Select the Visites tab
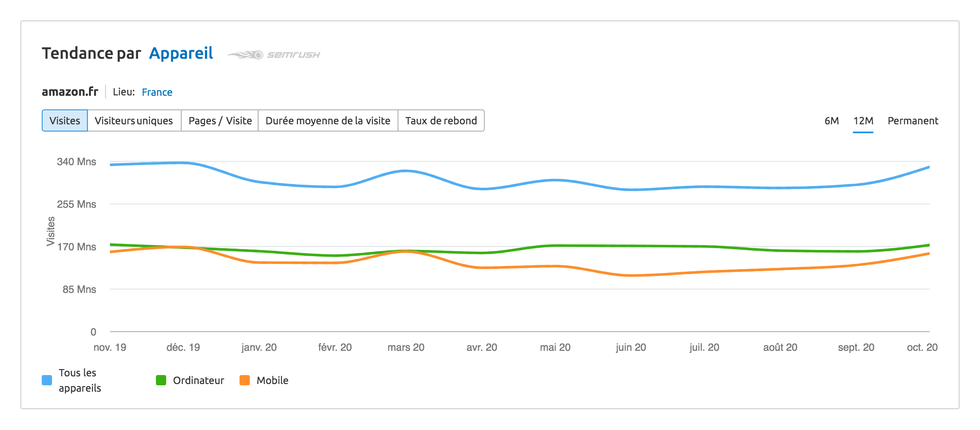The image size is (980, 430). [x=64, y=120]
